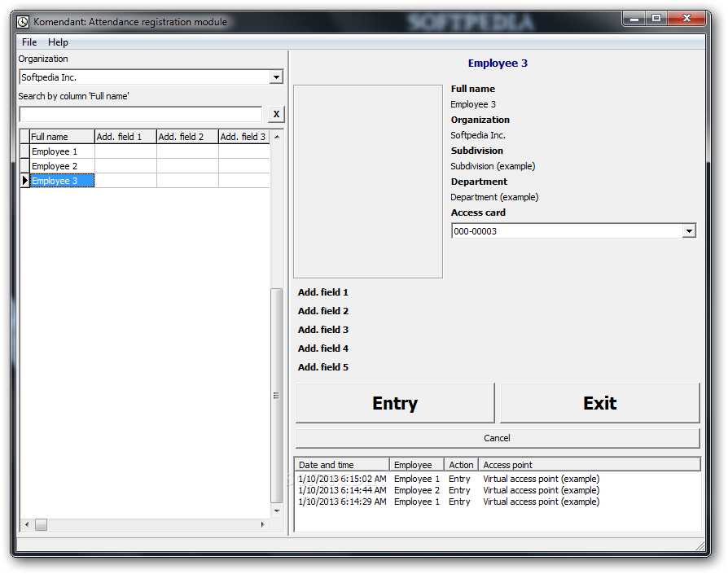This screenshot has width=728, height=574.
Task: Click the Date and time column header
Action: point(342,465)
